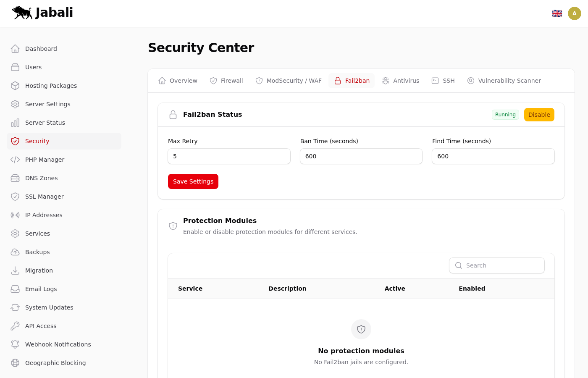Click the Dashboard home icon
The height and width of the screenshot is (378, 588).
point(15,49)
